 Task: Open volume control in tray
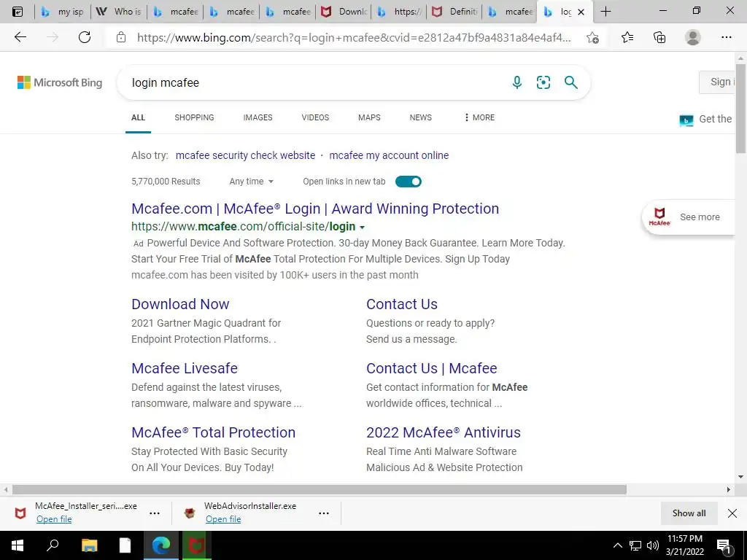click(x=653, y=545)
